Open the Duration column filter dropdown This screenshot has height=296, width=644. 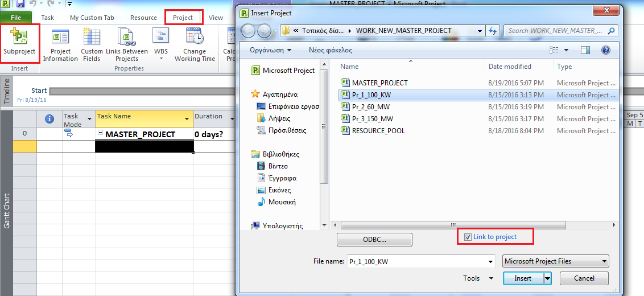232,119
